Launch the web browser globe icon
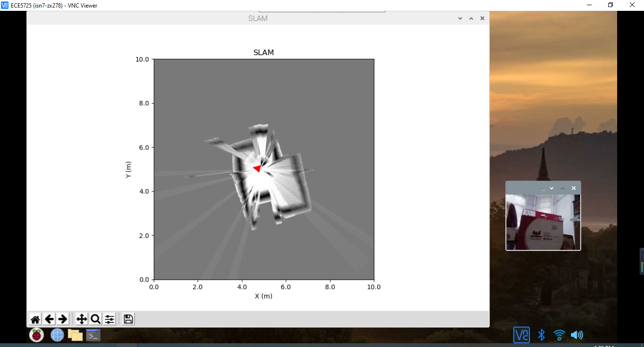 point(57,335)
